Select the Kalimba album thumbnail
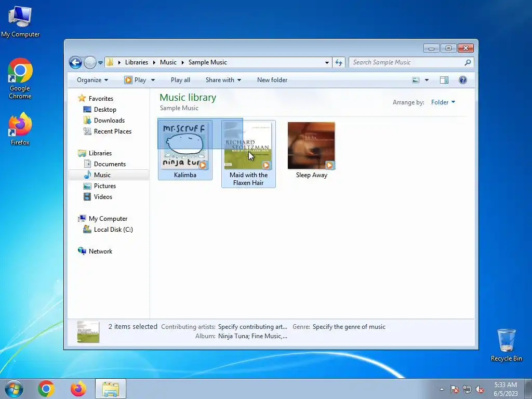Image resolution: width=532 pixels, height=399 pixels. (x=185, y=145)
